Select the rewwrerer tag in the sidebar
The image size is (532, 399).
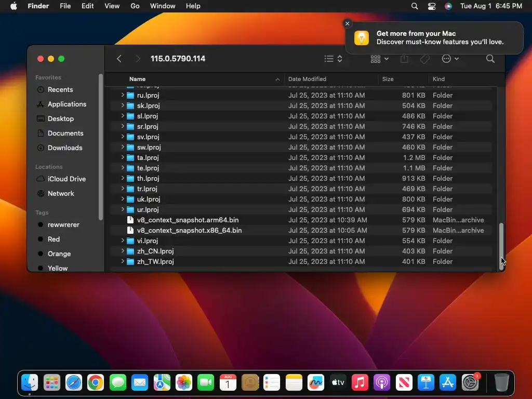pyautogui.click(x=63, y=224)
